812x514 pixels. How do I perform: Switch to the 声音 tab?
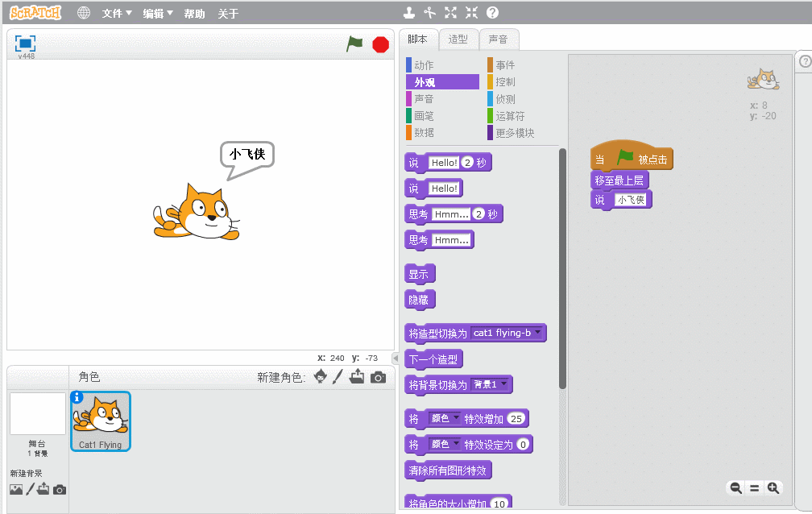[x=499, y=39]
